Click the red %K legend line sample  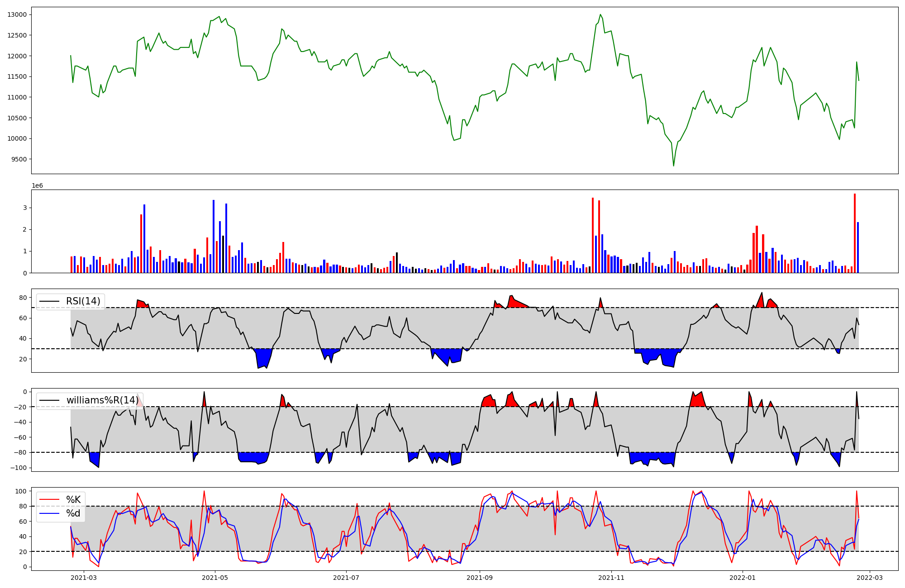click(x=49, y=499)
